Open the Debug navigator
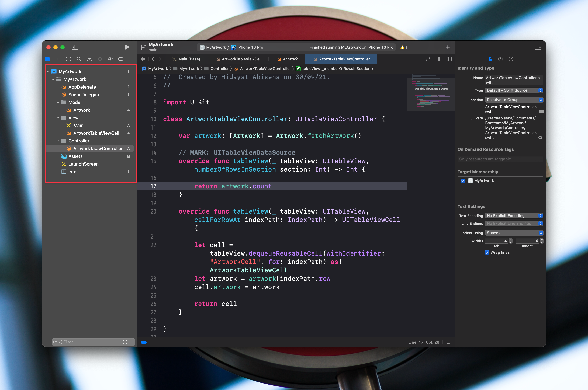 pyautogui.click(x=110, y=59)
